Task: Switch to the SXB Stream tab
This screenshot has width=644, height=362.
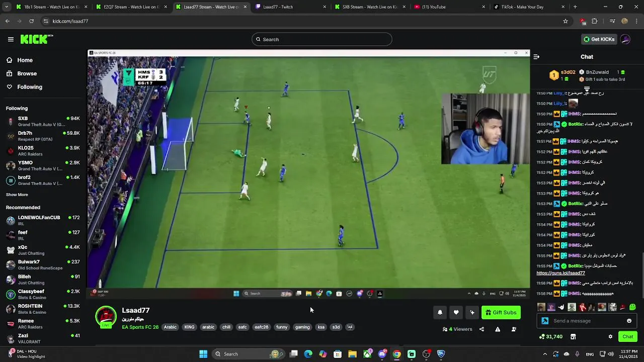Action: point(370,7)
